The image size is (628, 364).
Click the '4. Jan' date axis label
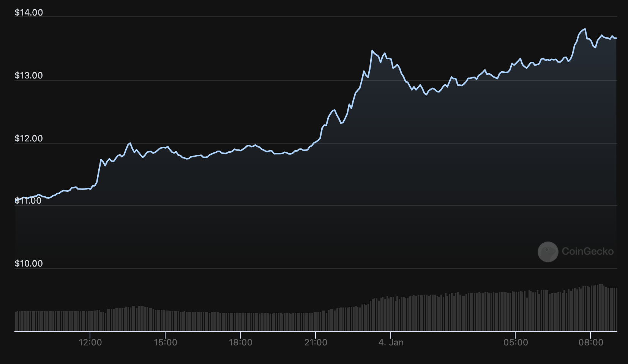[391, 342]
